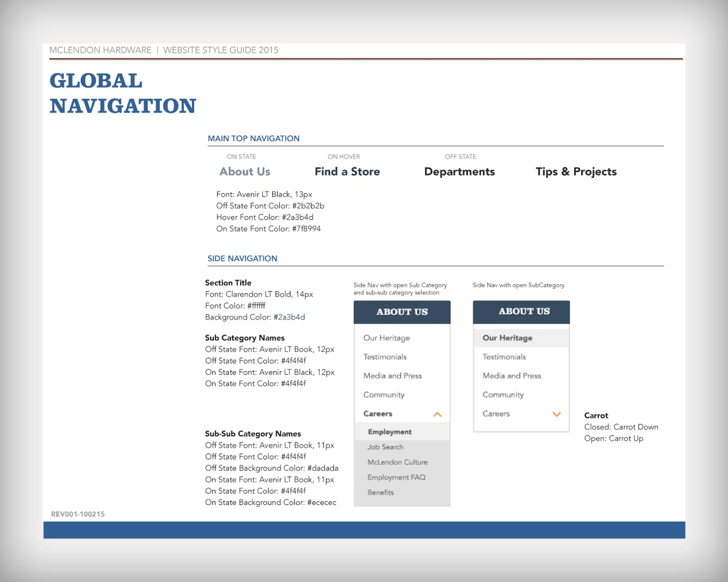The height and width of the screenshot is (582, 728).
Task: Click ABOUT US header of right side nav
Action: 521,312
